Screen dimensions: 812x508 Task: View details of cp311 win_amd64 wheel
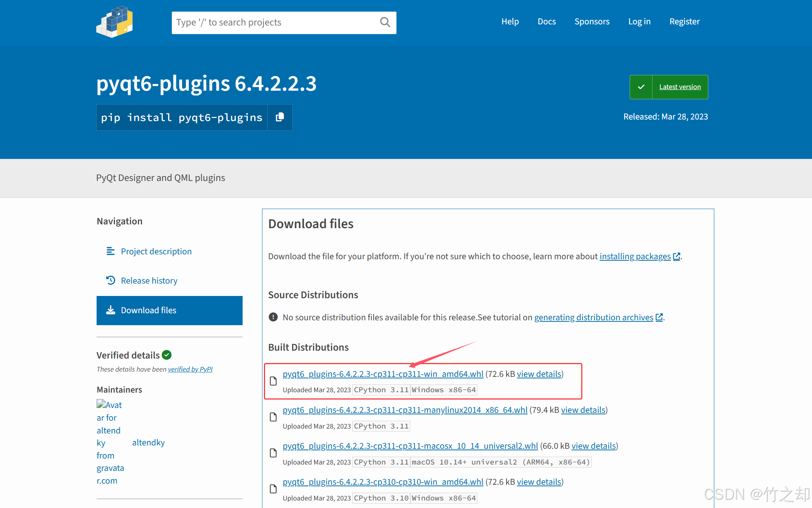[539, 374]
